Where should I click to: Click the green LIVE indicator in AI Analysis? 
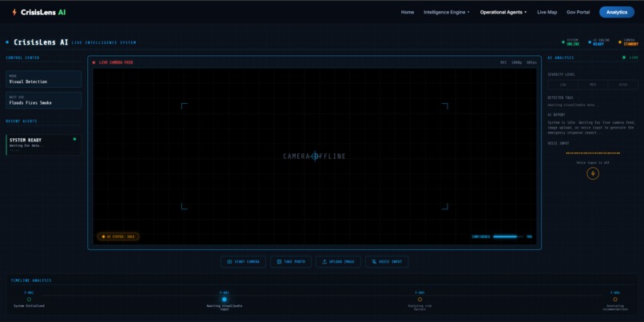coord(631,58)
